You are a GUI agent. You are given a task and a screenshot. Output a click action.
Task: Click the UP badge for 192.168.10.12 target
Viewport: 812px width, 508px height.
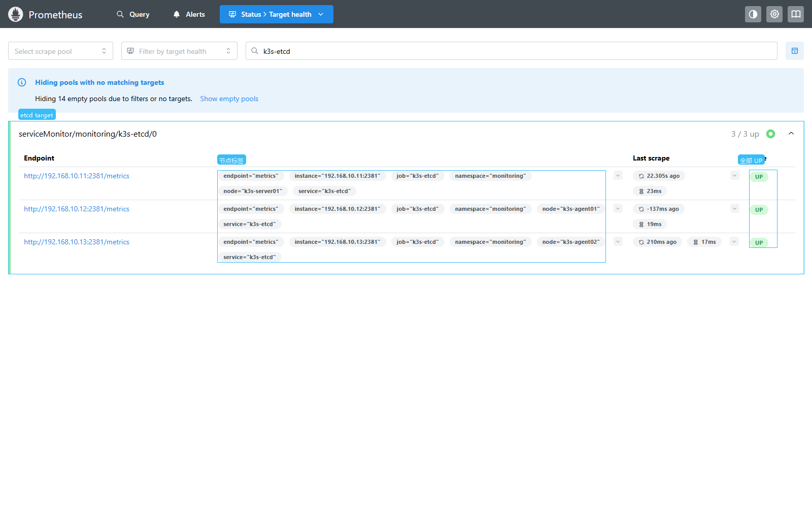coord(759,210)
